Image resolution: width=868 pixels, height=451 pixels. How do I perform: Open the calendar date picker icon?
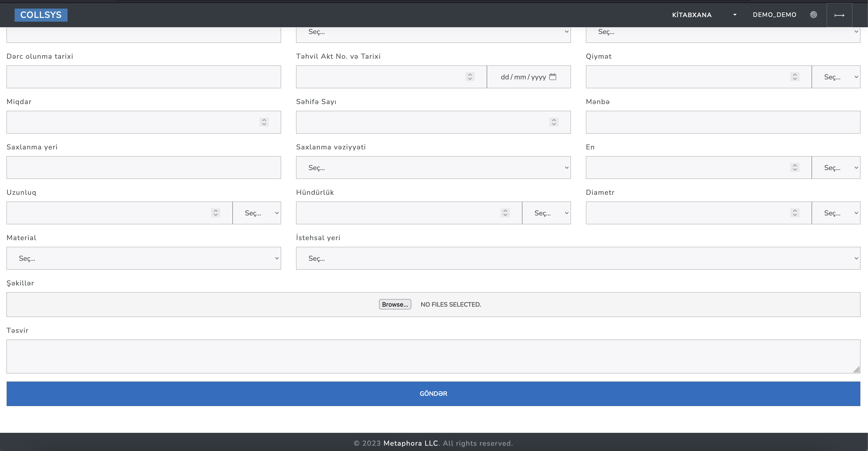coord(553,77)
